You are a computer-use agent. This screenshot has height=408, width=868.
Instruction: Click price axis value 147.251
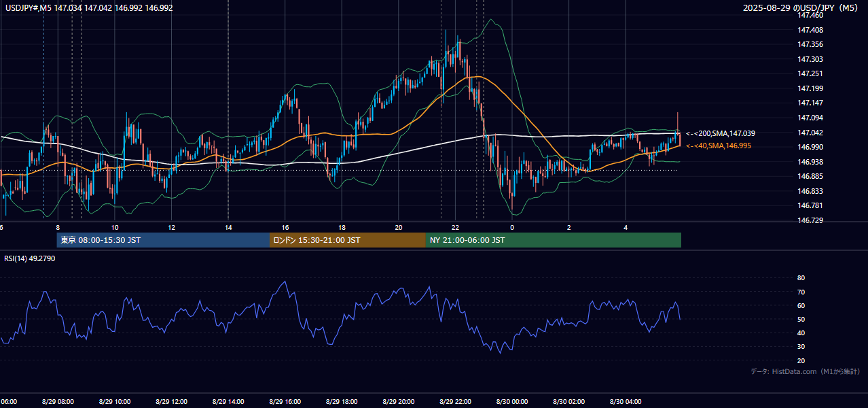click(811, 73)
